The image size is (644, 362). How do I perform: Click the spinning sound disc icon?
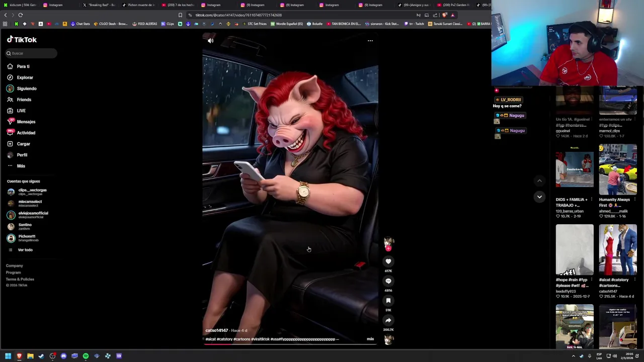(x=388, y=340)
